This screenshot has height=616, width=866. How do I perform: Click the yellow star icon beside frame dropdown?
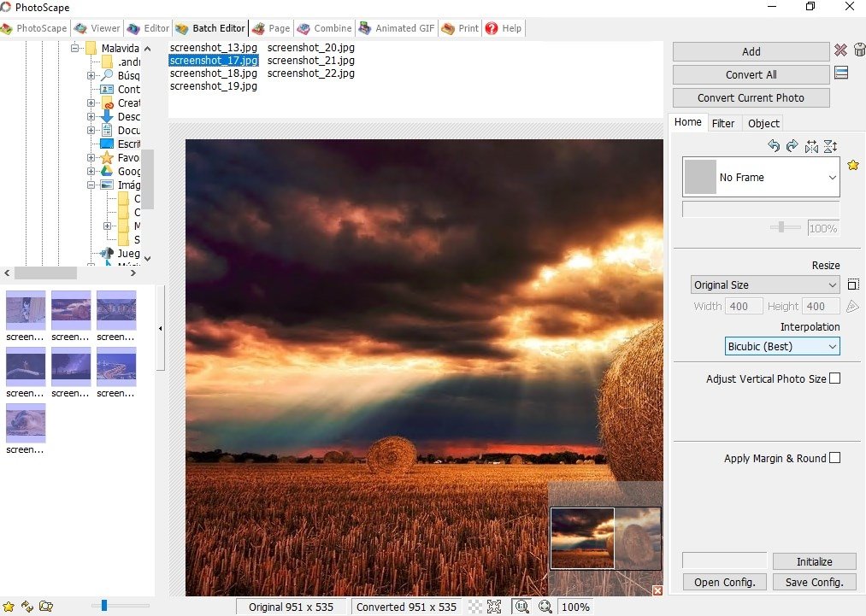pos(853,165)
